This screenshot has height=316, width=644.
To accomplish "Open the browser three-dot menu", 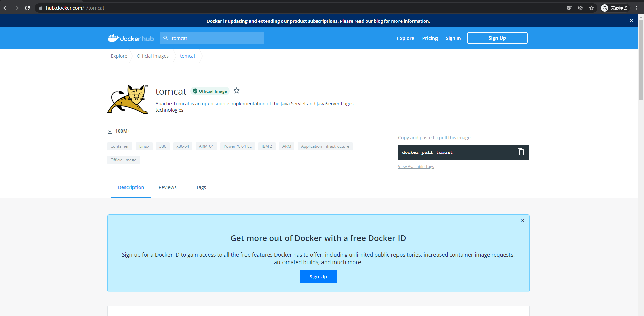I will [637, 8].
